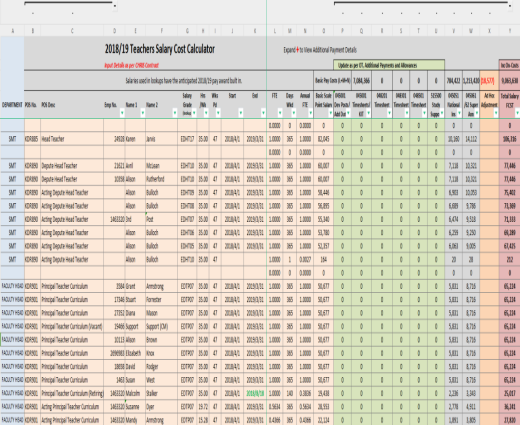520x426 pixels.
Task: Select the EDHT17 salary grade cell
Action: (187, 139)
